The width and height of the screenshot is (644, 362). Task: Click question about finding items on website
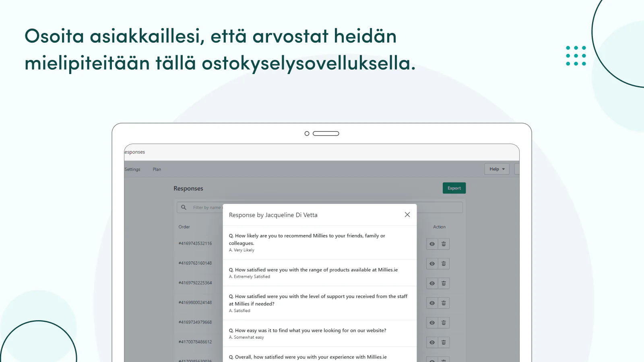(x=308, y=331)
